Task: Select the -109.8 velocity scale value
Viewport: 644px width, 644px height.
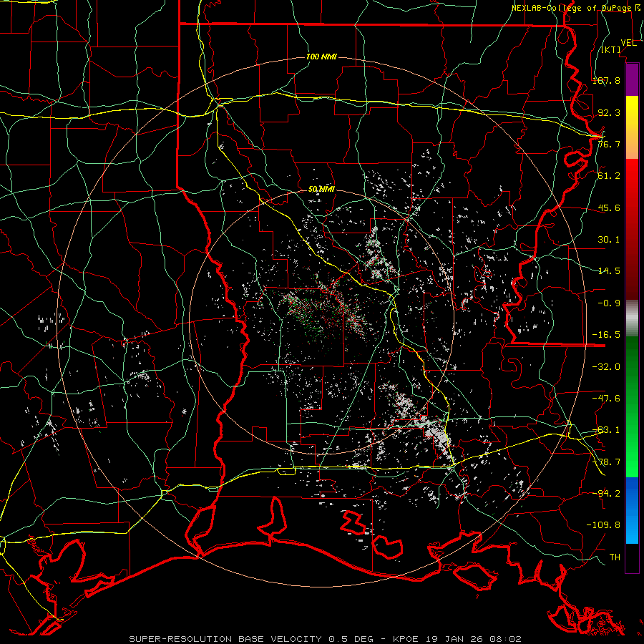Action: tap(603, 525)
